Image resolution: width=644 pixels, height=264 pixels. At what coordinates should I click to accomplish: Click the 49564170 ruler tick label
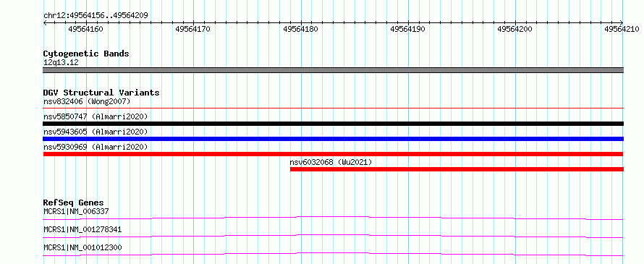[x=193, y=29]
